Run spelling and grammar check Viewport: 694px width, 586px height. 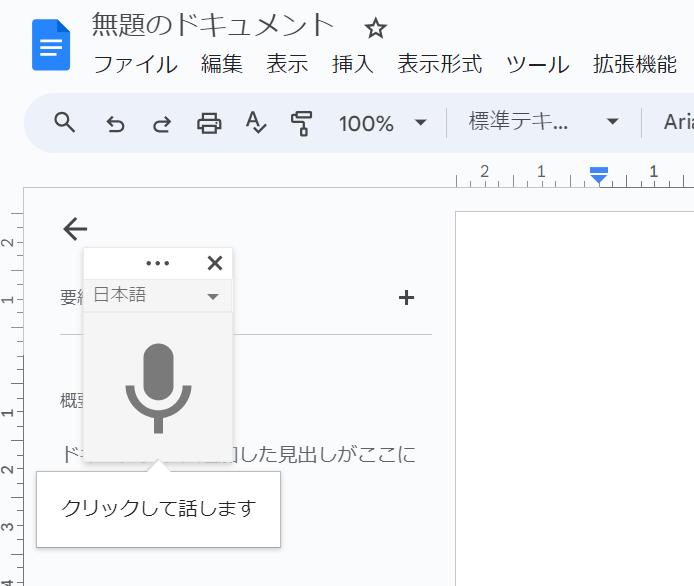(x=256, y=124)
